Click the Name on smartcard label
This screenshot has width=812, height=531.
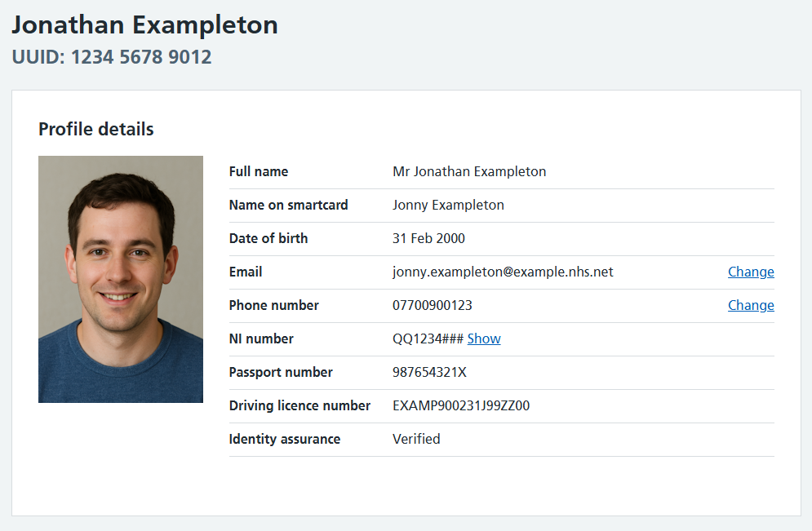(x=288, y=205)
